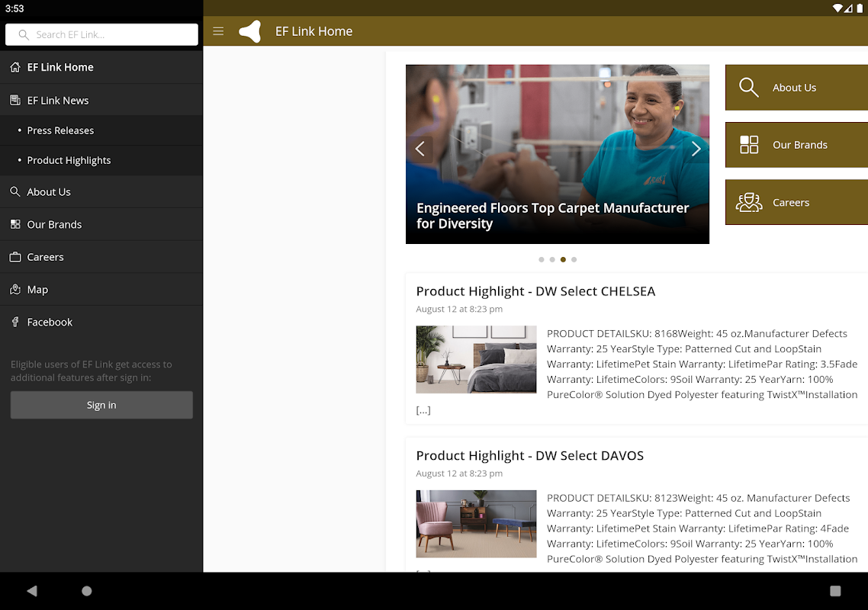Viewport: 868px width, 610px height.
Task: Select the first carousel pagination dot
Action: point(542,259)
